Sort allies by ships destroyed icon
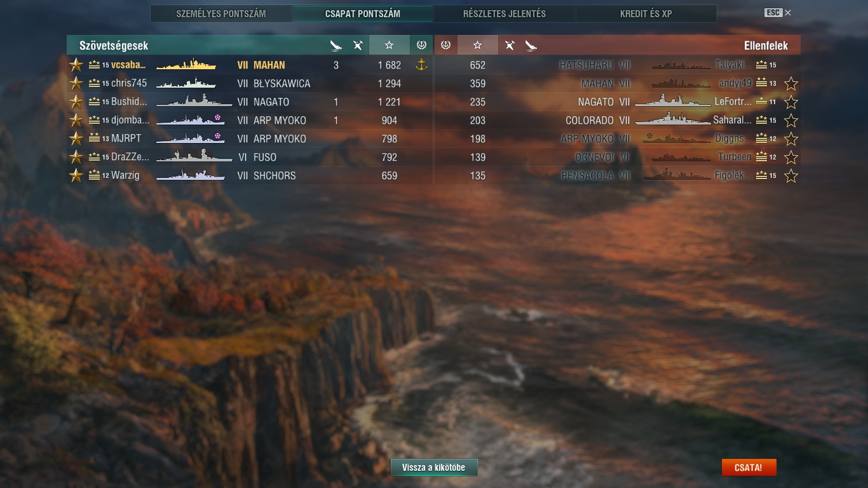Viewport: 868px width, 488px height. pos(336,45)
